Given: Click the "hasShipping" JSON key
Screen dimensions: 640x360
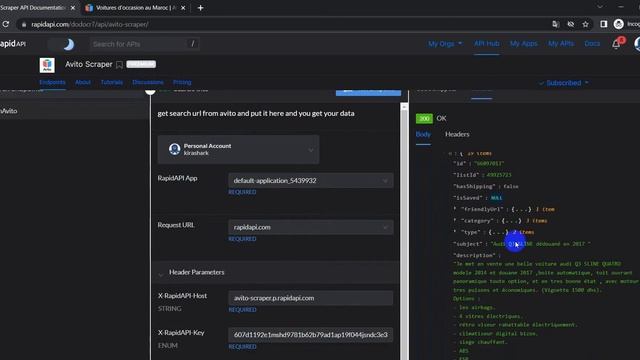Looking at the screenshot, I should pos(474,186).
